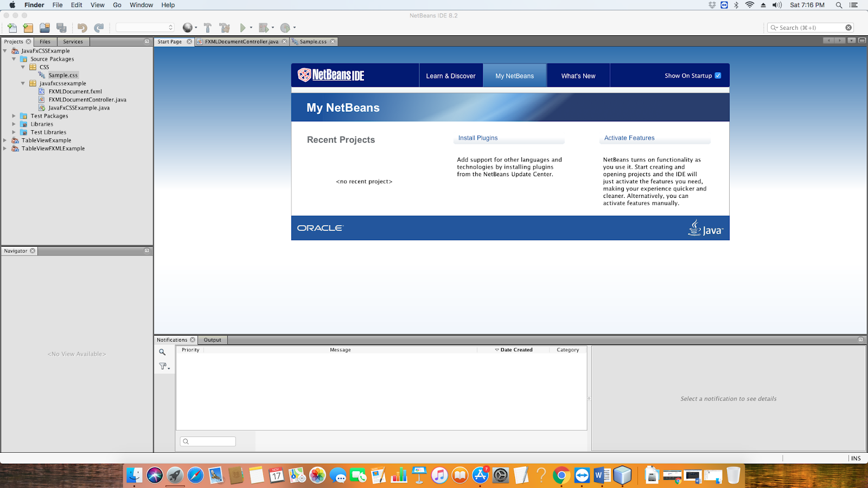Open the Learn & Discover tab
Screen dimensions: 868x488
pyautogui.click(x=451, y=76)
